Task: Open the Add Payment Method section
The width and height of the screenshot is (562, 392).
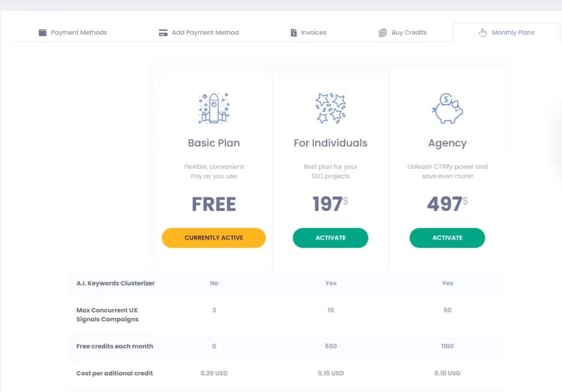Action: click(x=198, y=32)
